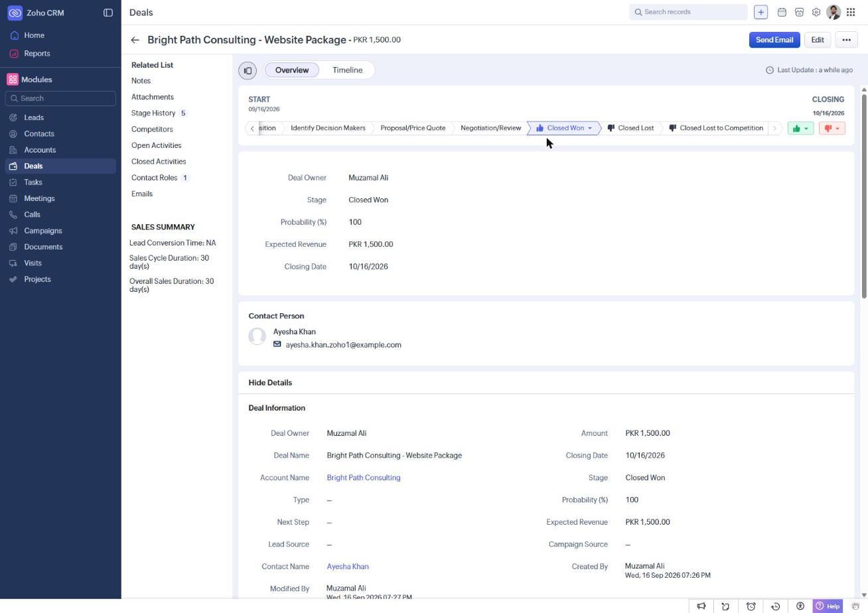Go back using the left arrow icon
The width and height of the screenshot is (868, 613).
[x=135, y=40]
